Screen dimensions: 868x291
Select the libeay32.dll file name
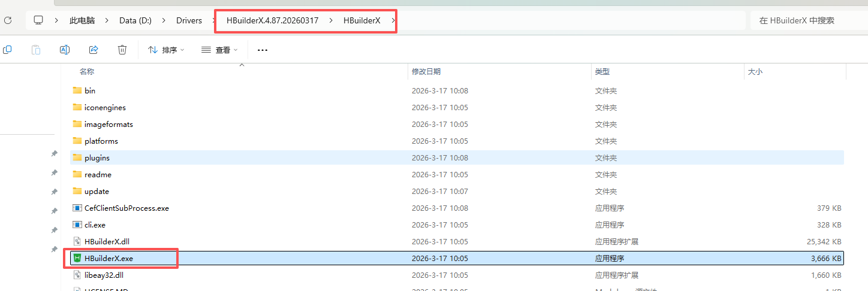point(104,275)
